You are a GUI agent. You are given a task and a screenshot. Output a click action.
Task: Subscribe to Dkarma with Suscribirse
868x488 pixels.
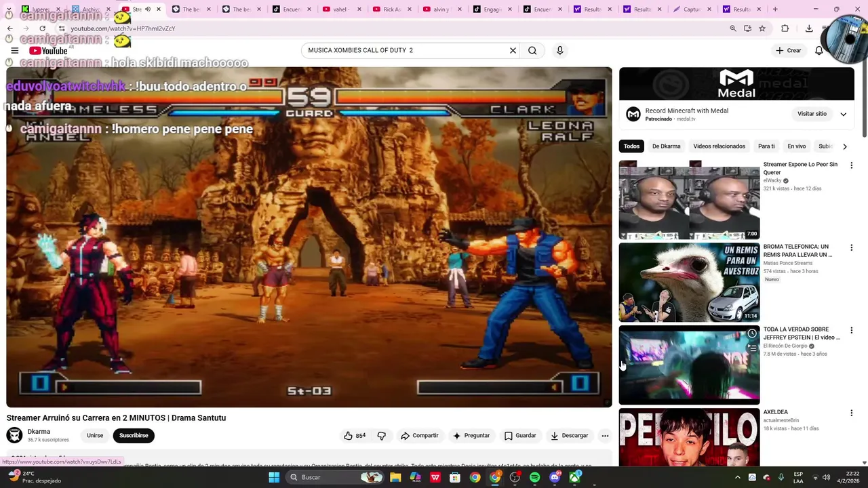pyautogui.click(x=134, y=436)
